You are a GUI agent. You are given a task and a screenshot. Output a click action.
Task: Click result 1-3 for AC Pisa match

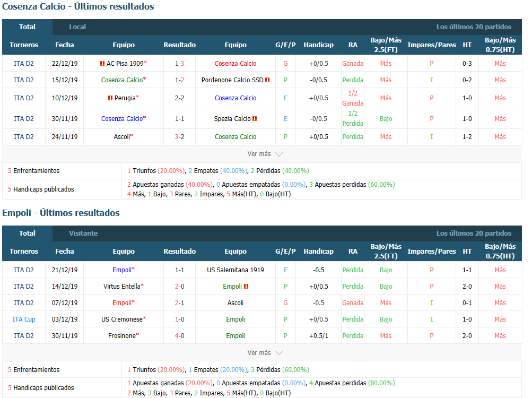tap(179, 64)
